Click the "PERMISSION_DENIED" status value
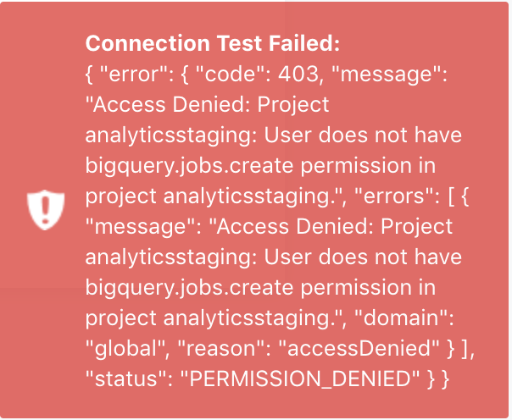The image size is (512, 420). [x=300, y=379]
